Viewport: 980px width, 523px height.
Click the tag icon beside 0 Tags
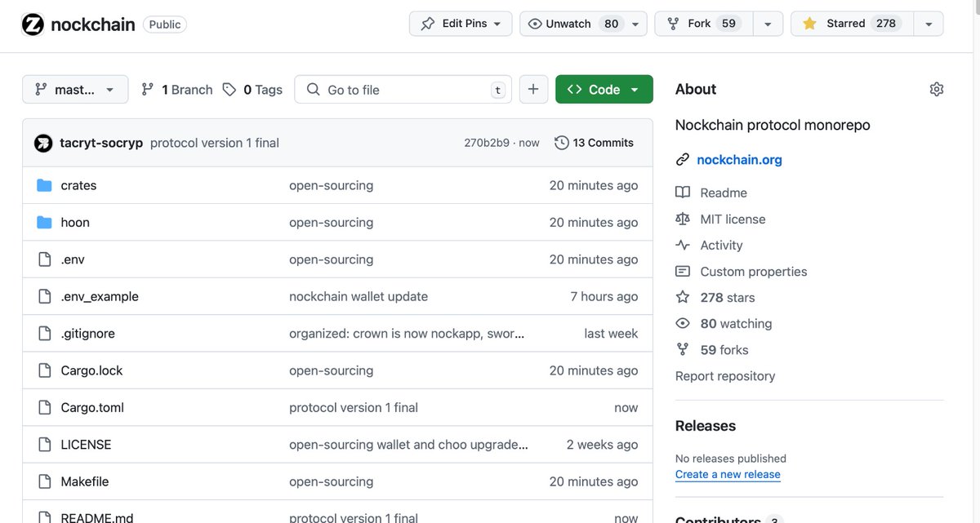pyautogui.click(x=229, y=89)
